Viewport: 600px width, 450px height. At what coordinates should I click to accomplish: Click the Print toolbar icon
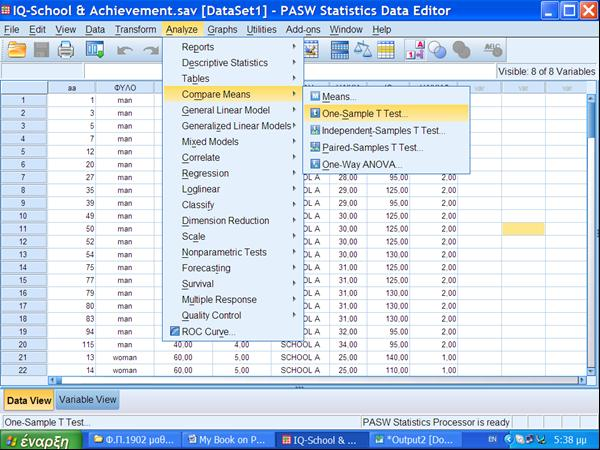[66, 50]
